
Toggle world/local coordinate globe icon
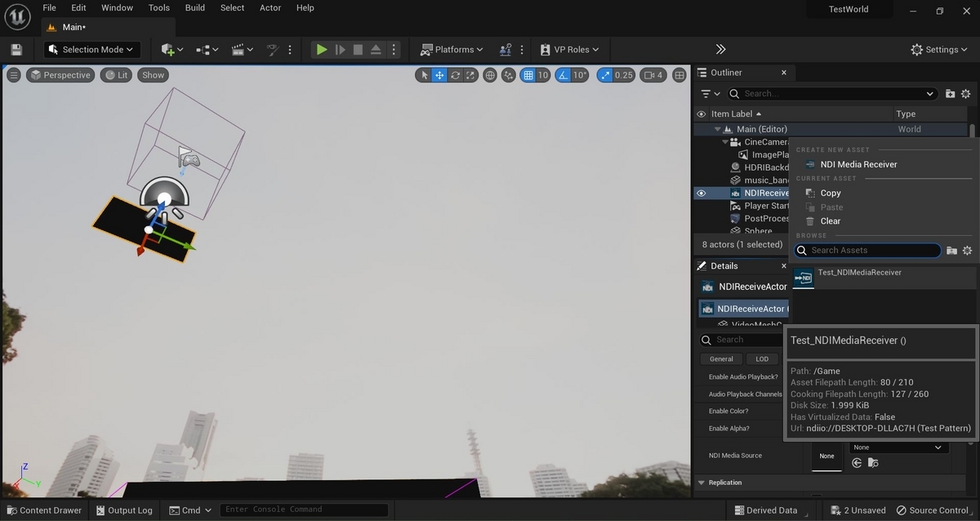pos(490,75)
